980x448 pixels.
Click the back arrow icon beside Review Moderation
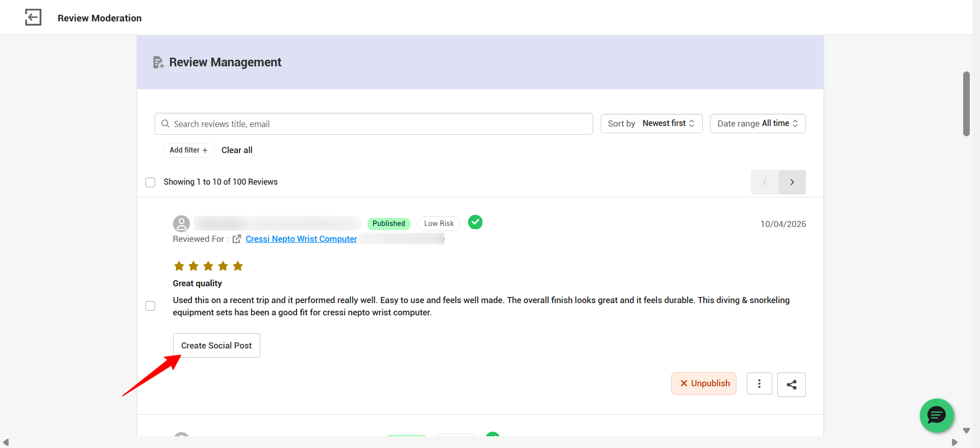(x=33, y=17)
